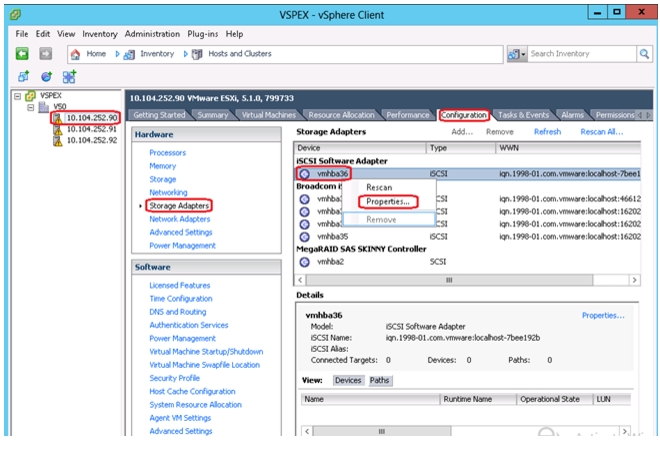
Task: Open the search scope dropdown arrow
Action: [523, 54]
